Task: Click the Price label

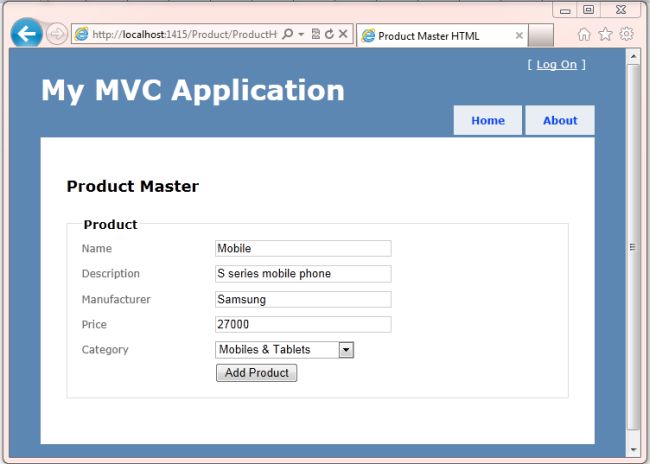Action: 94,324
